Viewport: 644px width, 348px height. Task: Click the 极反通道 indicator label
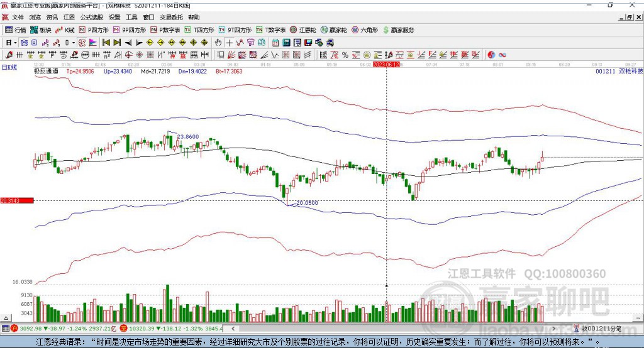click(x=46, y=71)
